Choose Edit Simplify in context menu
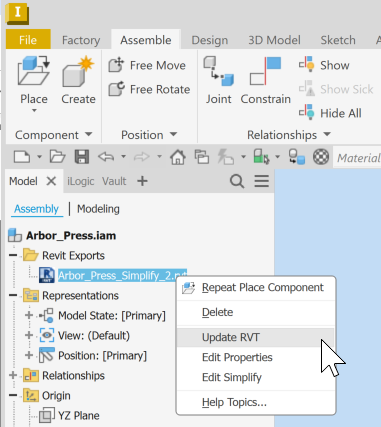381x427 pixels. (x=256, y=377)
